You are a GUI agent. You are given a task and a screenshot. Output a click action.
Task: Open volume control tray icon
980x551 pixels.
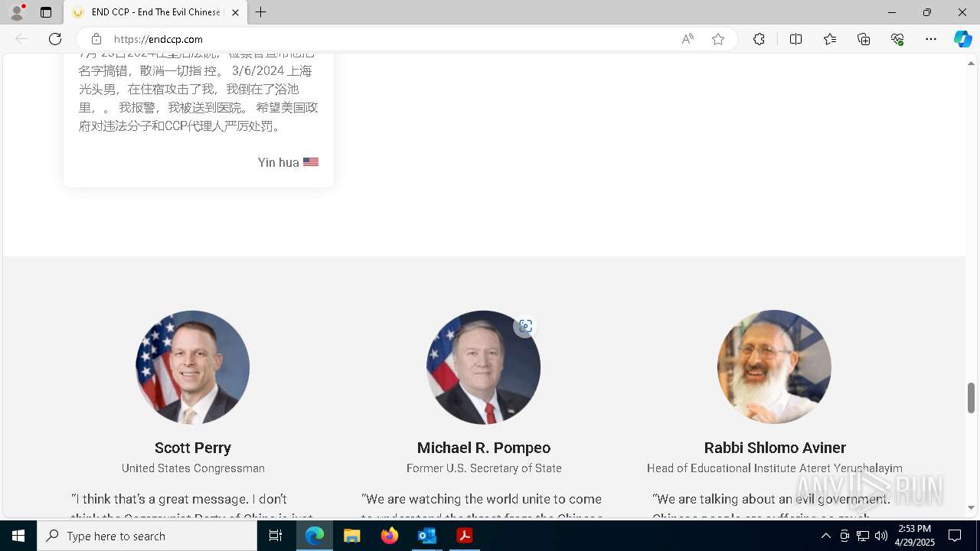(x=881, y=536)
